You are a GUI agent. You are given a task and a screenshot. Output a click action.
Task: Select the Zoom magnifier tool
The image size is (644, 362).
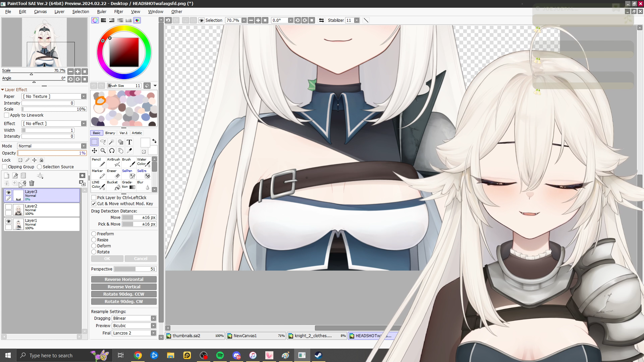point(103,151)
